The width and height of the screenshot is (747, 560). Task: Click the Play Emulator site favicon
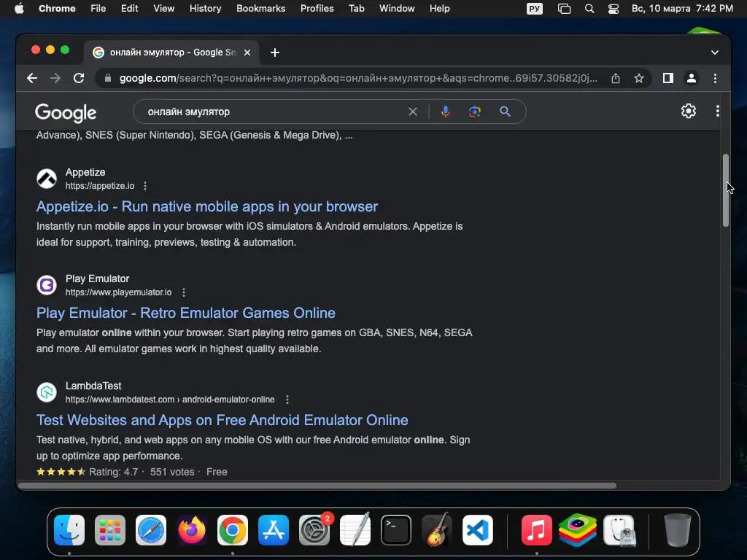click(x=47, y=285)
